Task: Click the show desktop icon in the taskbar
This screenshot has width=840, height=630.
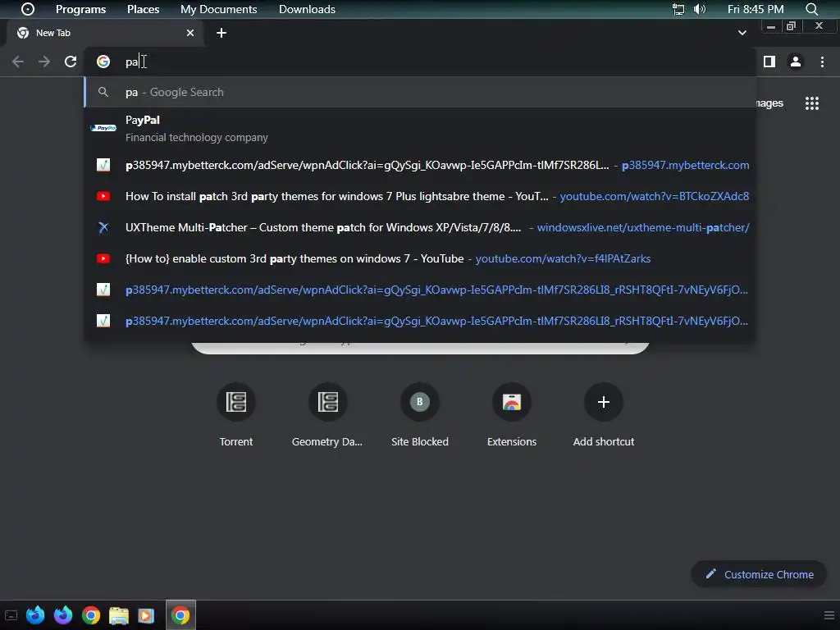Action: pyautogui.click(x=11, y=615)
